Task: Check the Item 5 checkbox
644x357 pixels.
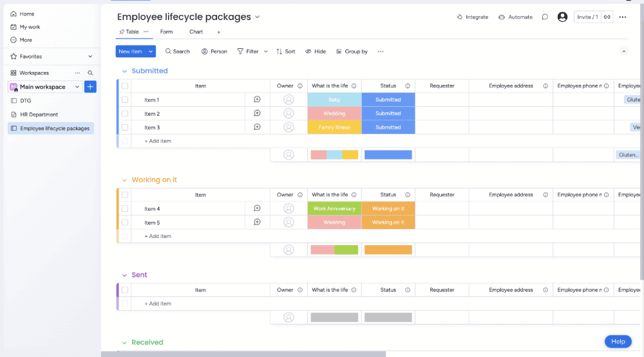Action: pos(125,223)
